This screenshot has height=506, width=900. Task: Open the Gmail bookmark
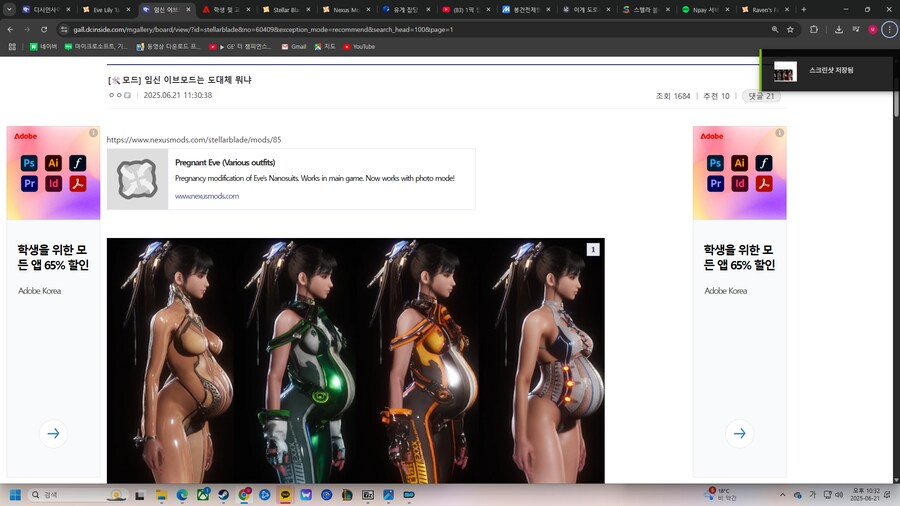[x=294, y=46]
